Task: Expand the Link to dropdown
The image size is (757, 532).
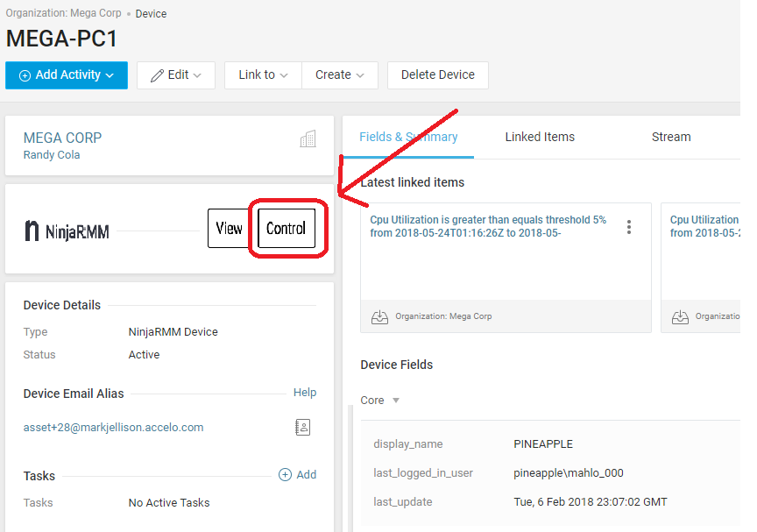Action: tap(263, 75)
